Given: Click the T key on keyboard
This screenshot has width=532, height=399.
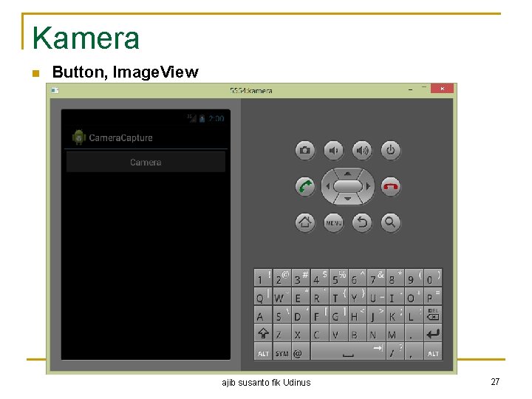Looking at the screenshot, I should (x=338, y=296).
